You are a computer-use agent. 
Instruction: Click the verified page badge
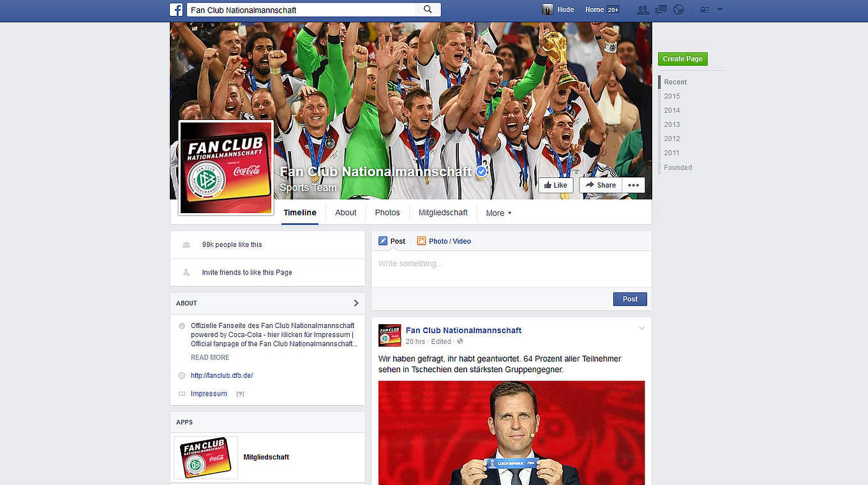pyautogui.click(x=481, y=172)
